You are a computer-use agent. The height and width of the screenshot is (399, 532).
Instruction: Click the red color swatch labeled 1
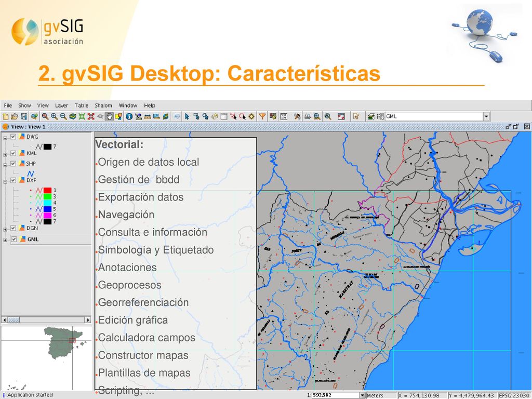click(47, 190)
